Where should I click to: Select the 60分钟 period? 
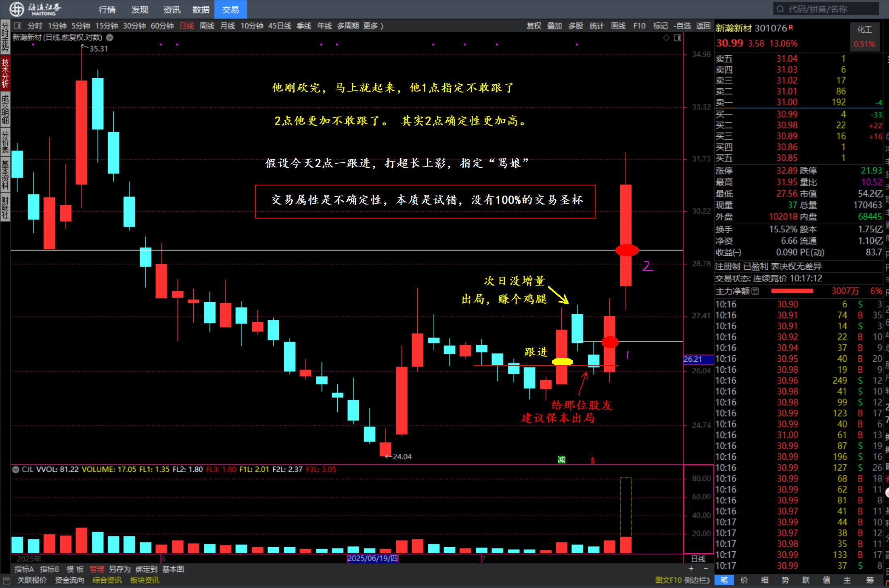[x=162, y=26]
